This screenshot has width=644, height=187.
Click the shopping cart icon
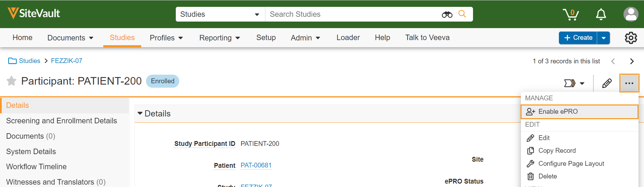pyautogui.click(x=570, y=14)
